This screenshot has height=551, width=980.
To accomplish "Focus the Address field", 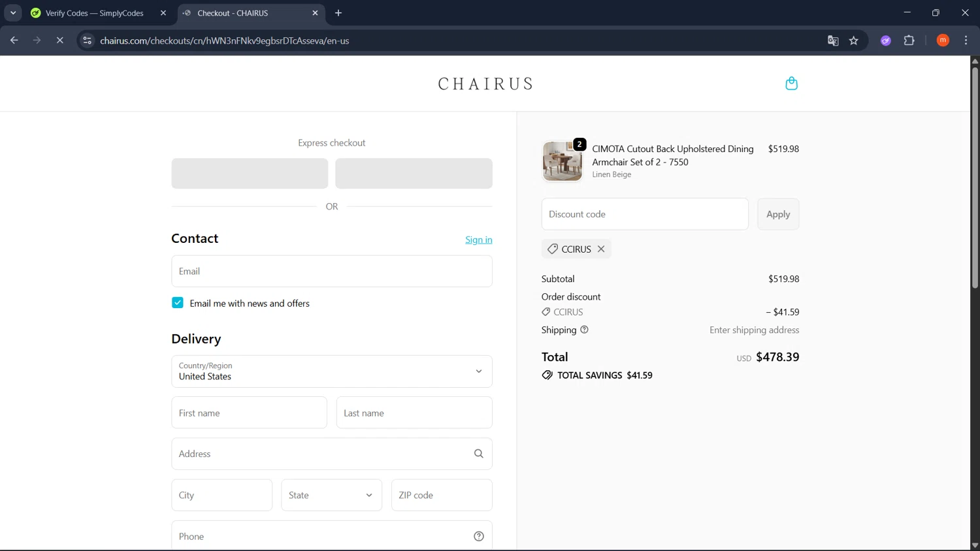I will (332, 454).
